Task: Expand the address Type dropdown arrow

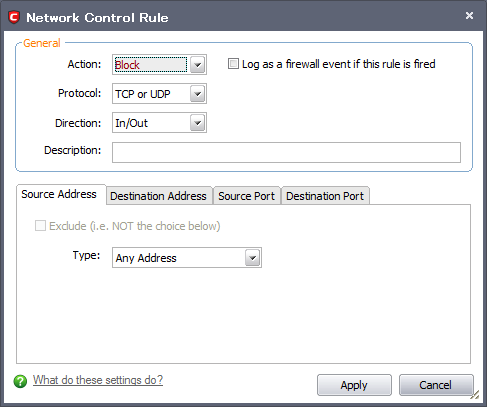Action: [x=252, y=258]
